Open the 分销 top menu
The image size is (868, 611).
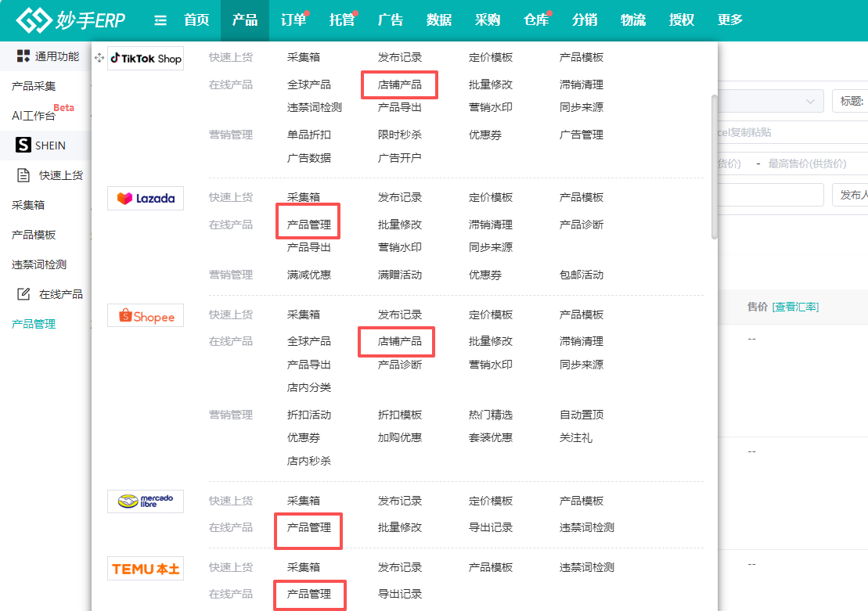[x=585, y=20]
